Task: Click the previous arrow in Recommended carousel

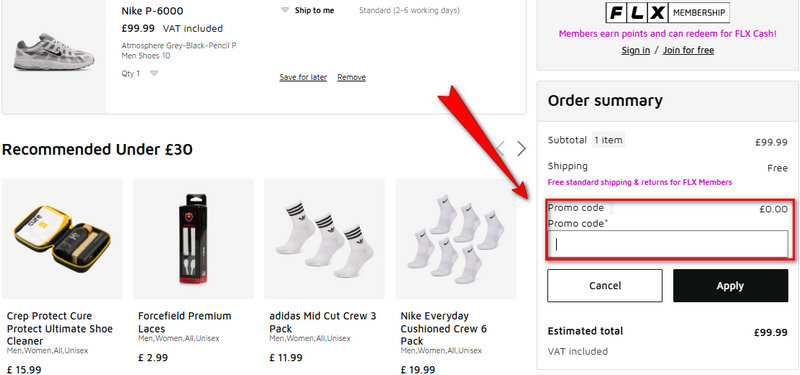Action: tap(501, 148)
